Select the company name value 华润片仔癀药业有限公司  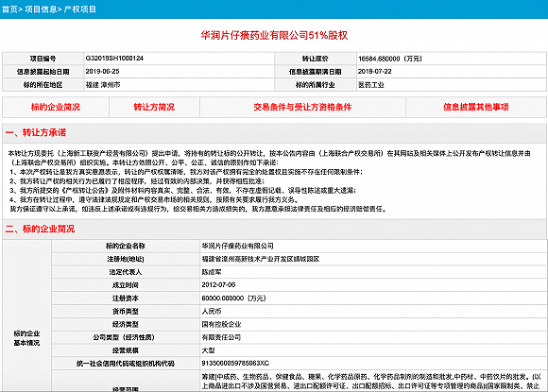(237, 246)
